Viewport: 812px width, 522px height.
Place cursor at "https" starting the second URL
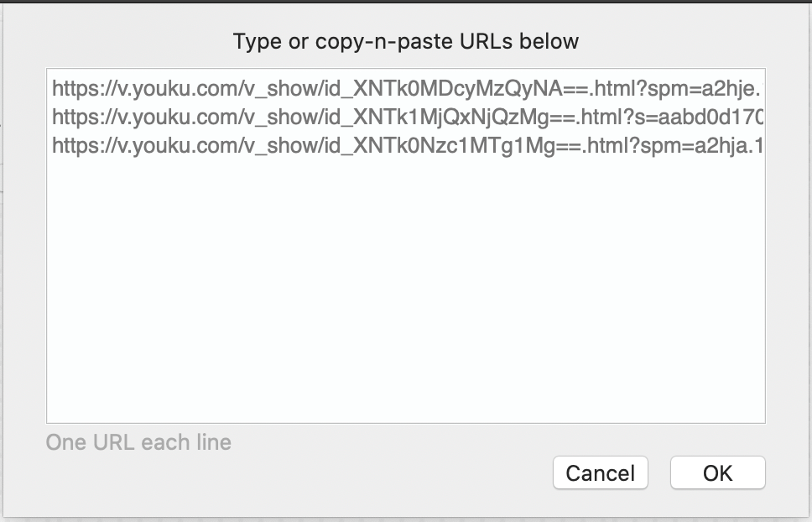(70, 117)
